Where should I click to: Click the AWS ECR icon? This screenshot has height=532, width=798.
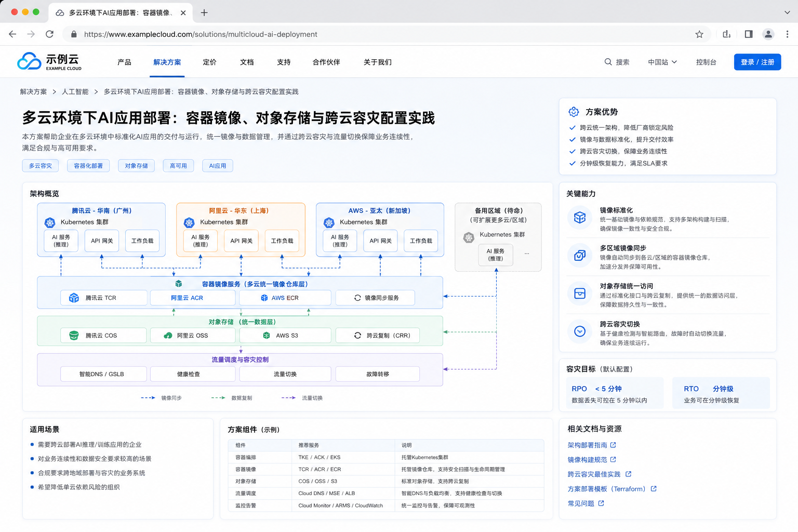(264, 298)
